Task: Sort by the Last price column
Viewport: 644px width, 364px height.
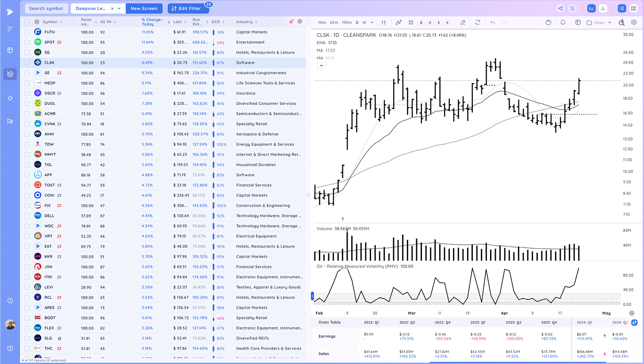Action: click(179, 22)
